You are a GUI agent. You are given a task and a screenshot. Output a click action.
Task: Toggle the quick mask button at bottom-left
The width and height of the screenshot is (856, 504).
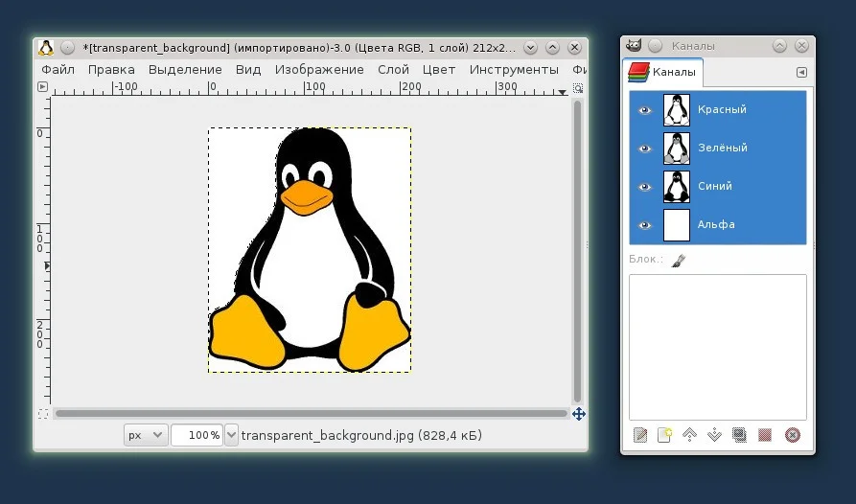coord(42,414)
